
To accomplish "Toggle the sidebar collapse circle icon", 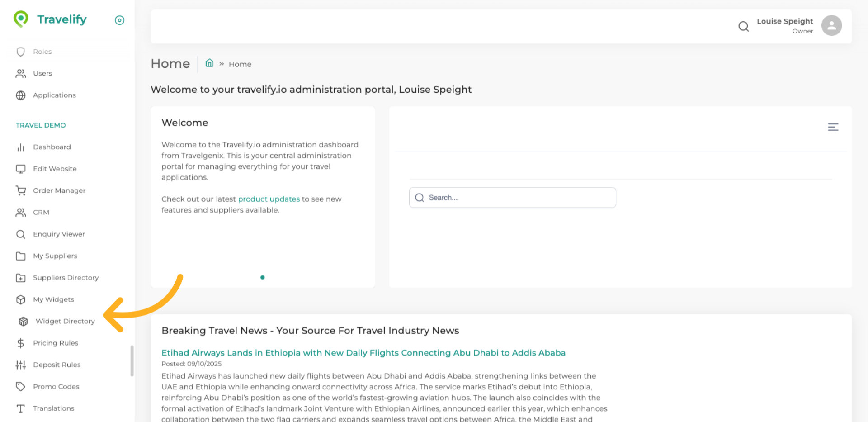I will pyautogui.click(x=119, y=20).
